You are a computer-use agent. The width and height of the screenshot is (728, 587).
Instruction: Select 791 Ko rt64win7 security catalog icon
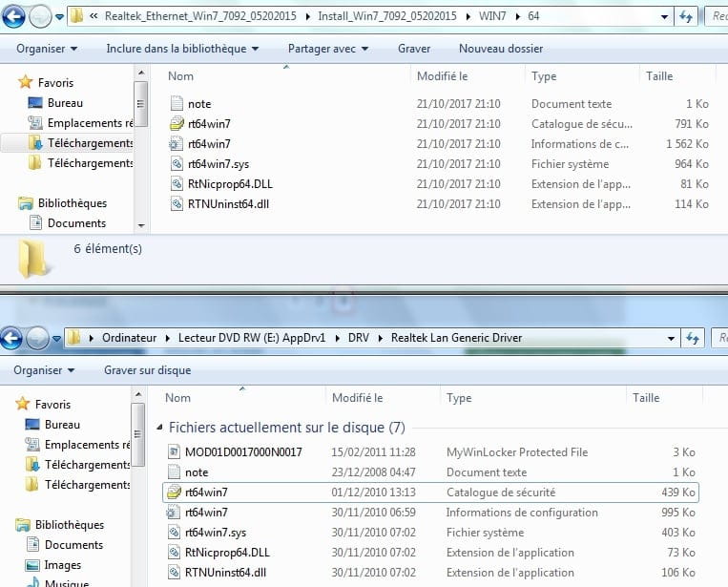(x=177, y=123)
